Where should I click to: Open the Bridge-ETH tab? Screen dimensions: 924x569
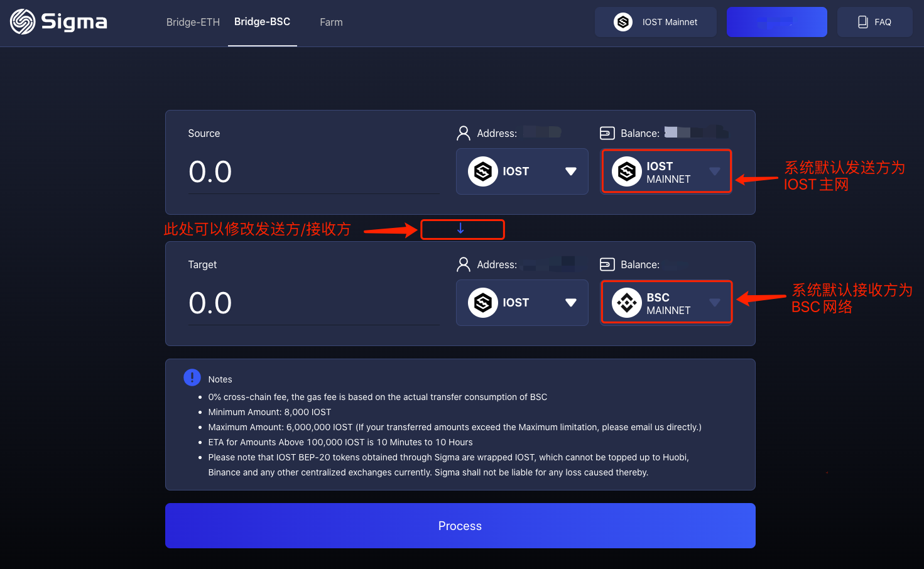pos(193,22)
